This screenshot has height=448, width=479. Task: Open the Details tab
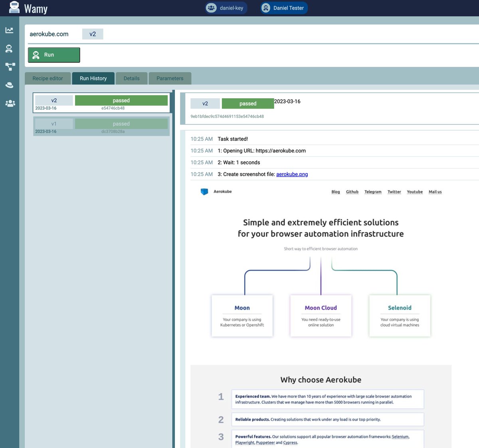[132, 78]
